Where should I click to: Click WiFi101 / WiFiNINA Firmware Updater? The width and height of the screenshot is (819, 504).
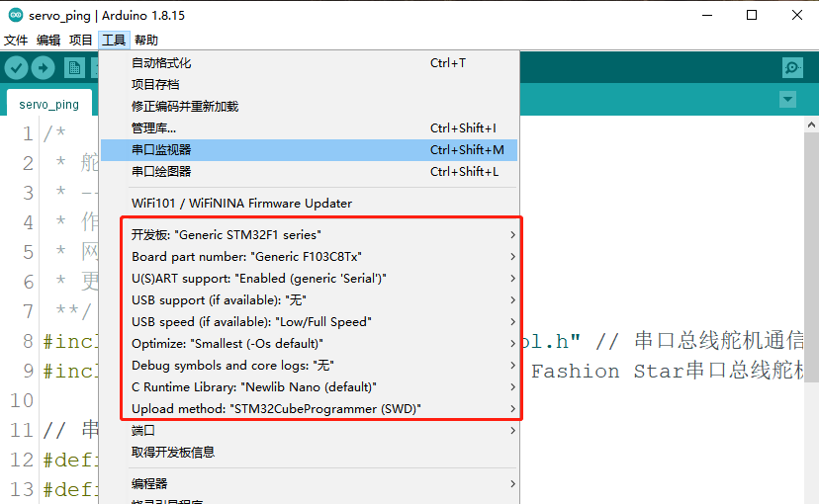click(241, 204)
